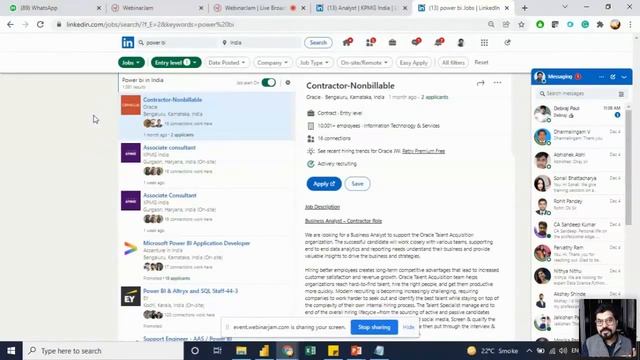Expand the Entry level filter dropdown
640x360 pixels.
(x=176, y=62)
